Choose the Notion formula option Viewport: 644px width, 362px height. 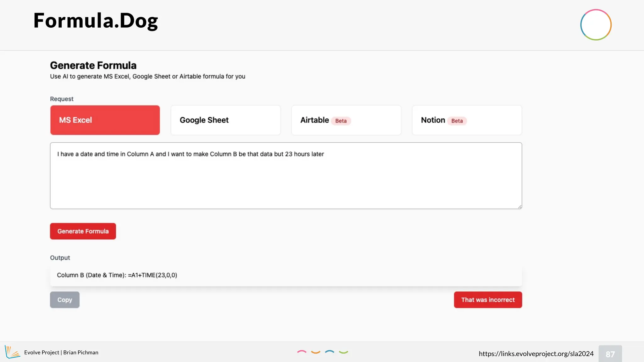[x=433, y=120]
